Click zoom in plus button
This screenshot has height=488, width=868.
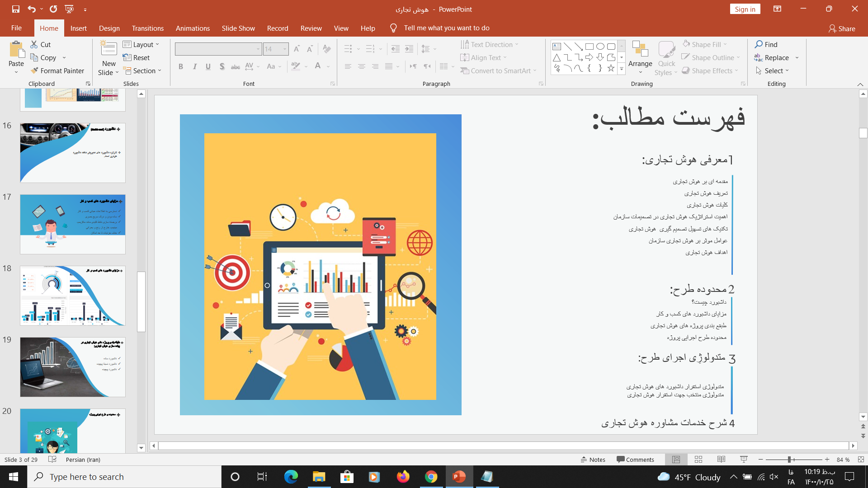click(x=827, y=460)
